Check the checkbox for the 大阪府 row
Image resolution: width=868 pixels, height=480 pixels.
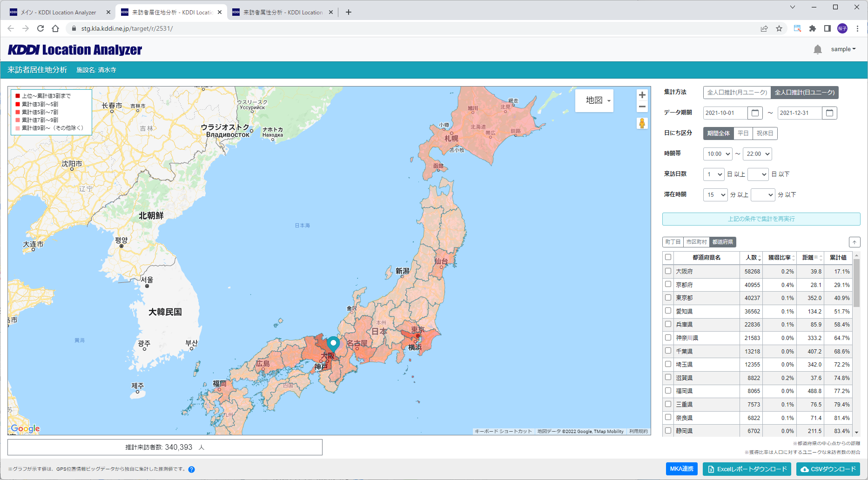click(x=668, y=271)
